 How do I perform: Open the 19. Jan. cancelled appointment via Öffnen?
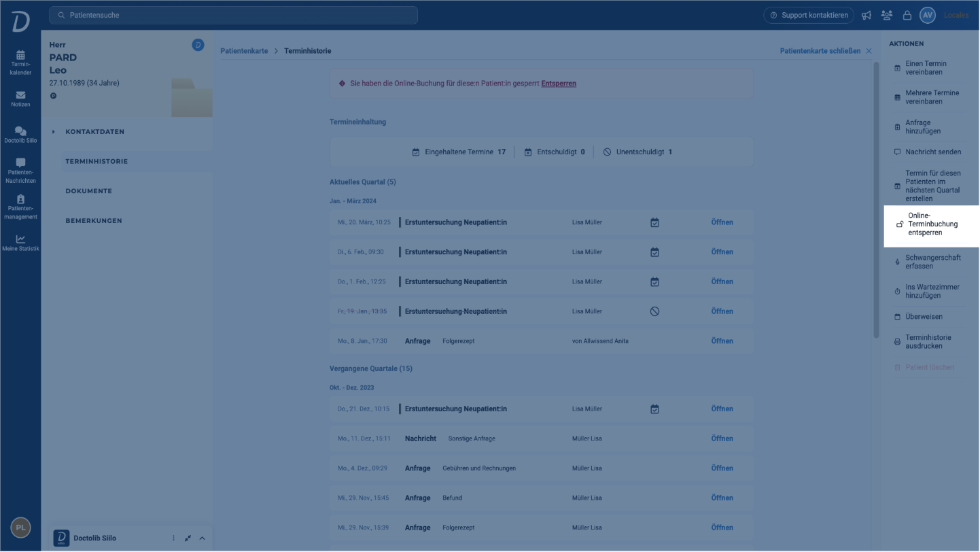(x=722, y=311)
